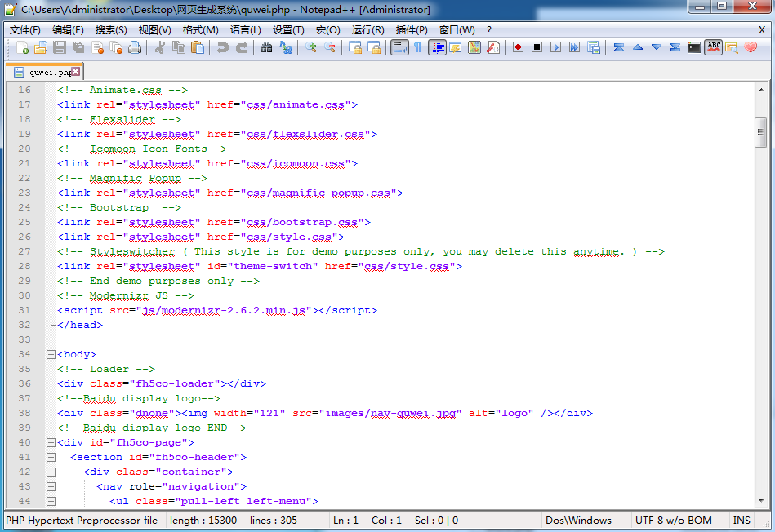Start macro recording with the red dot
The height and width of the screenshot is (532, 775).
518,47
